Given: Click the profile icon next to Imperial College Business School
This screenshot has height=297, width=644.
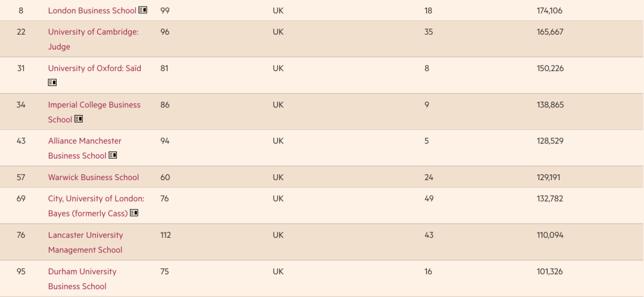Looking at the screenshot, I should [79, 119].
